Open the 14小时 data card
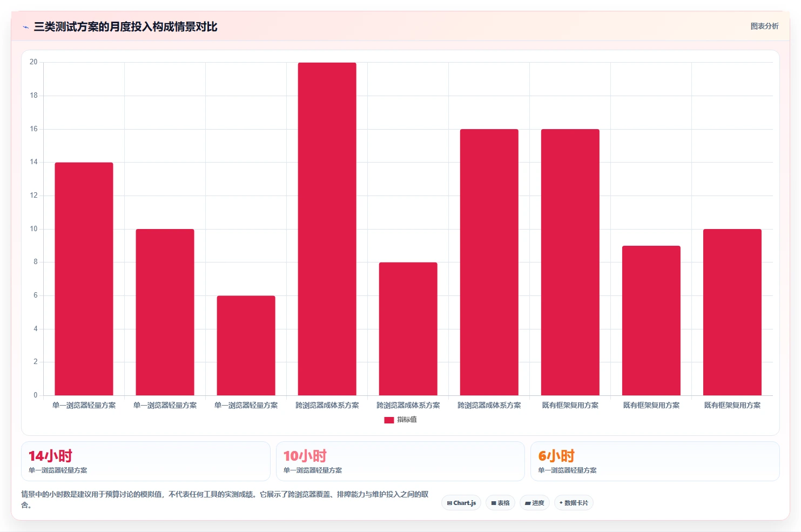 point(146,461)
